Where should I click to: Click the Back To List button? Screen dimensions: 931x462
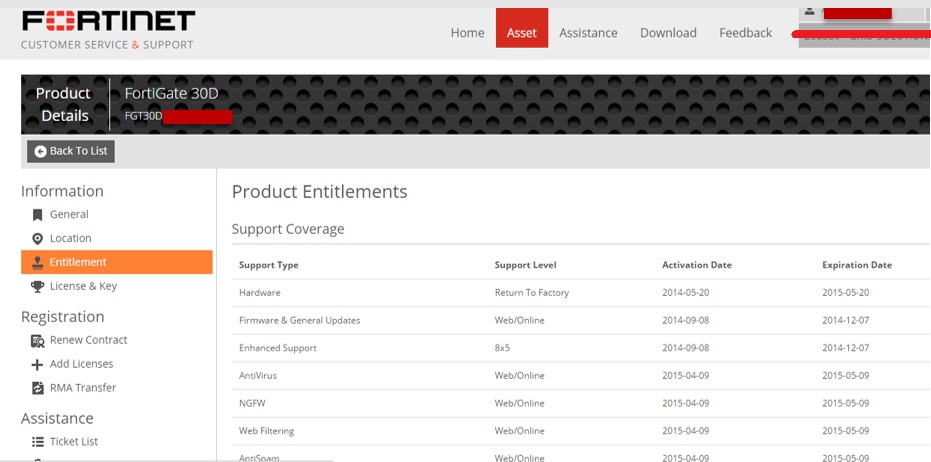(71, 151)
